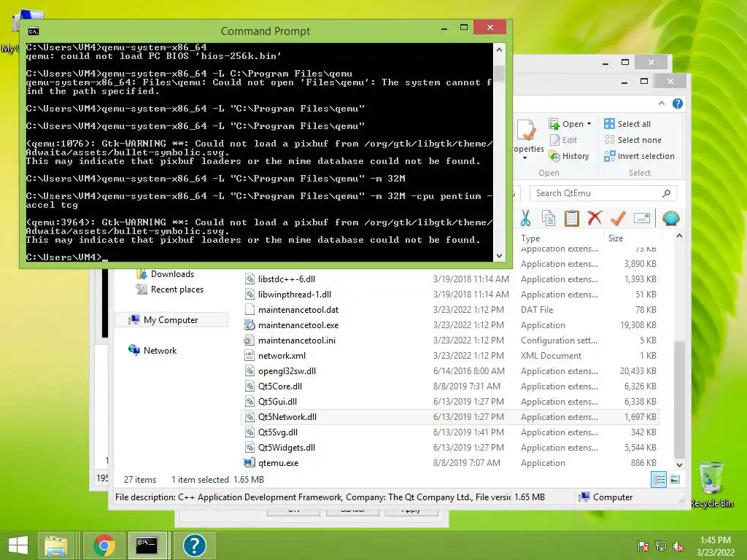
Task: Click the orange checkmark toolbar icon
Action: (x=618, y=218)
